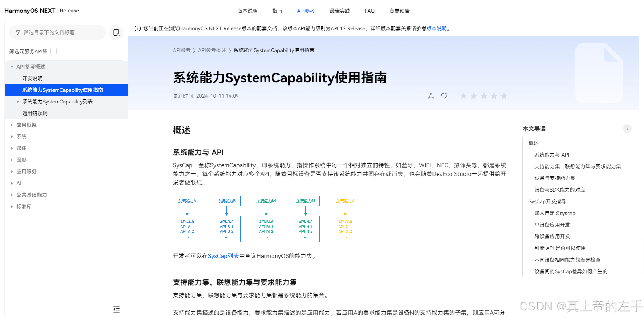Jump to 单设备应用开发 in outline

click(x=552, y=225)
